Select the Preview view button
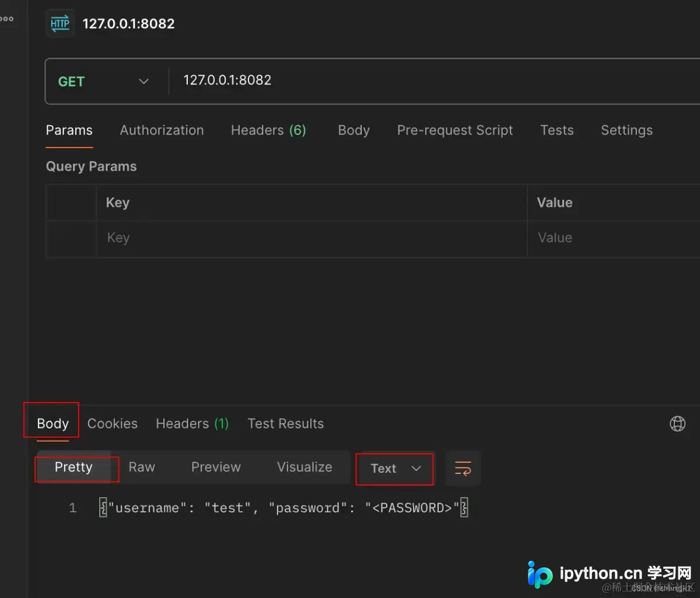The height and width of the screenshot is (598, 700). pyautogui.click(x=216, y=467)
